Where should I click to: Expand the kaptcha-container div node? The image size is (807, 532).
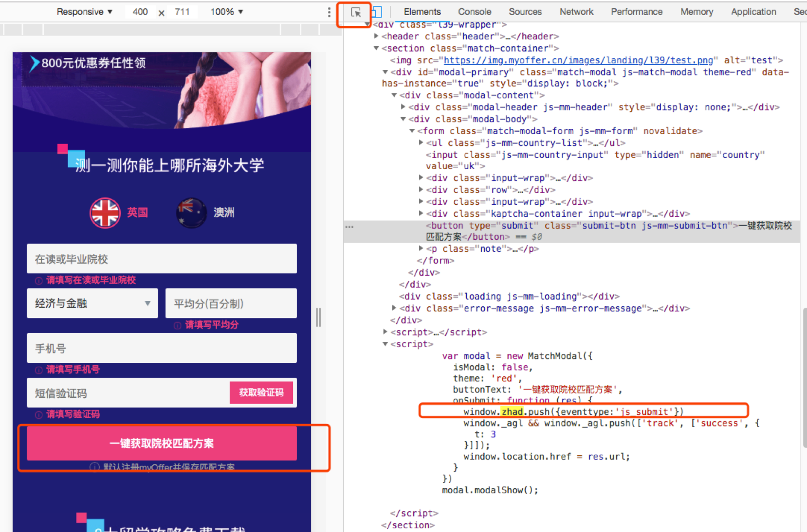point(421,213)
